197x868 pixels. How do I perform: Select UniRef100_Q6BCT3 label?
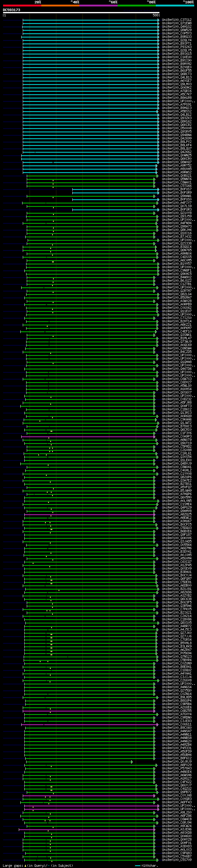pos(177,74)
